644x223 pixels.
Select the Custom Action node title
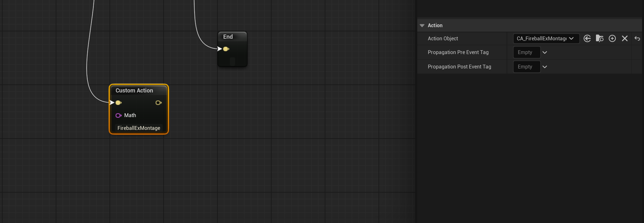tap(134, 91)
